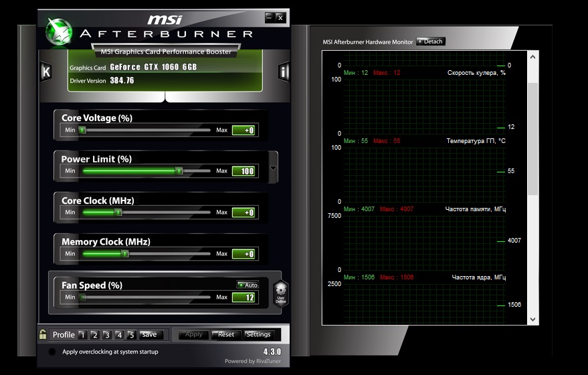The width and height of the screenshot is (588, 375).
Task: Open User Define fan gear icon
Action: 280,293
